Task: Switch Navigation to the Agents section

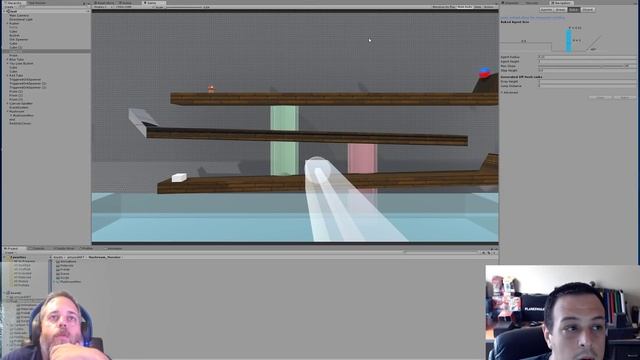Action: point(547,10)
